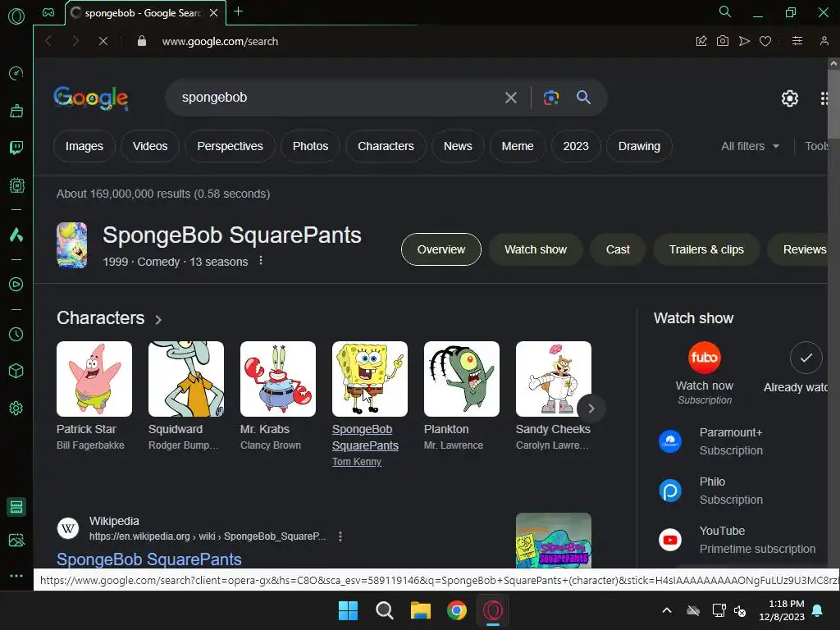Search by image with Google Lens icon
The image size is (840, 630).
click(x=550, y=98)
